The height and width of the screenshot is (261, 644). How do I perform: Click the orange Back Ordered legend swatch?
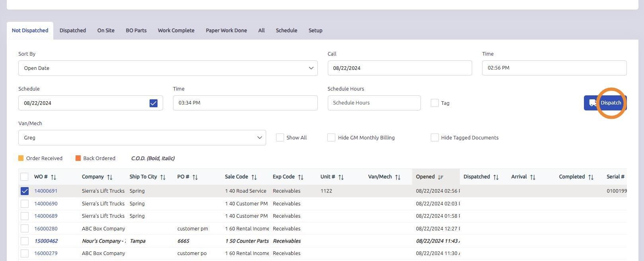pyautogui.click(x=78, y=158)
